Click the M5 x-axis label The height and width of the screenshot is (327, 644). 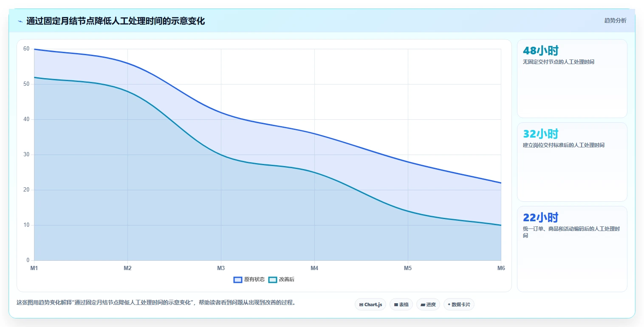click(408, 268)
